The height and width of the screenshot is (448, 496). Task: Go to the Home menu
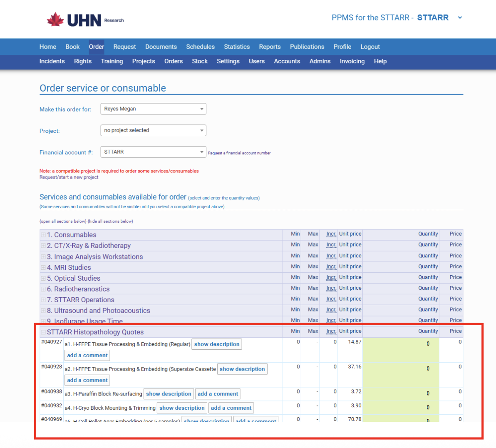pyautogui.click(x=48, y=47)
